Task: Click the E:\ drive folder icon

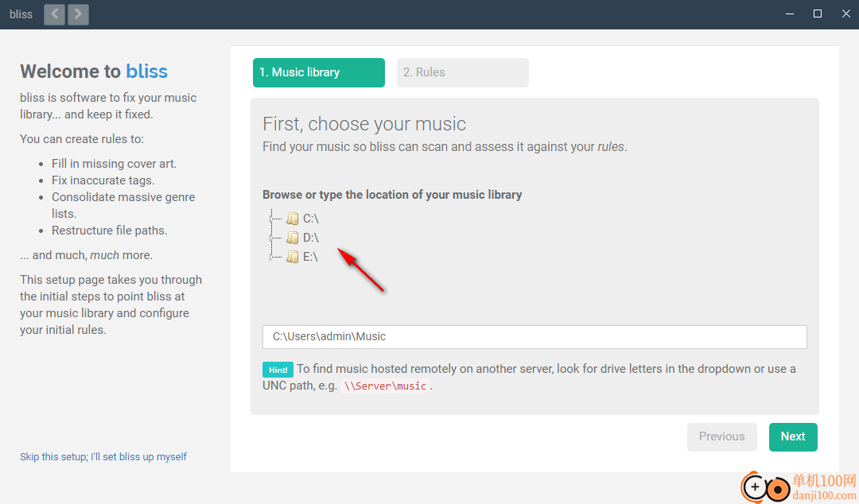Action: (293, 257)
